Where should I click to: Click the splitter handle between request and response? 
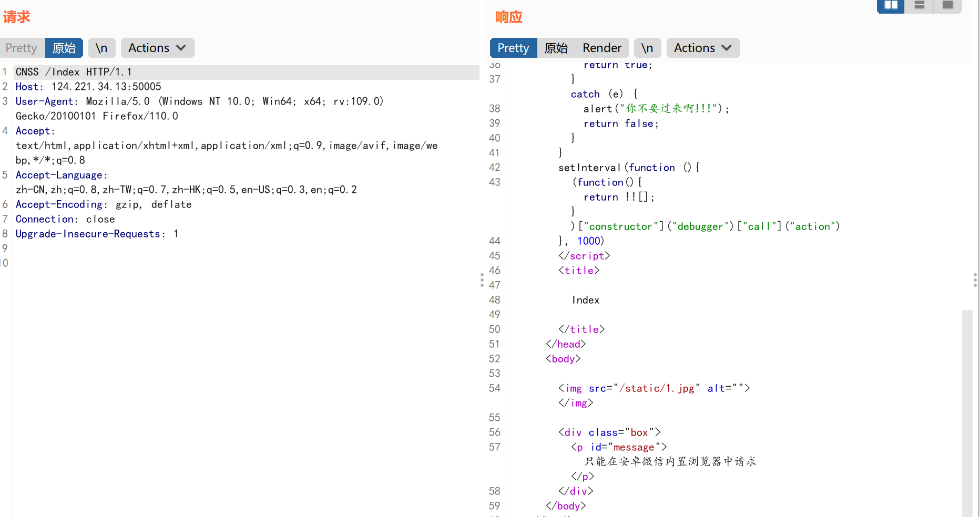tap(482, 280)
